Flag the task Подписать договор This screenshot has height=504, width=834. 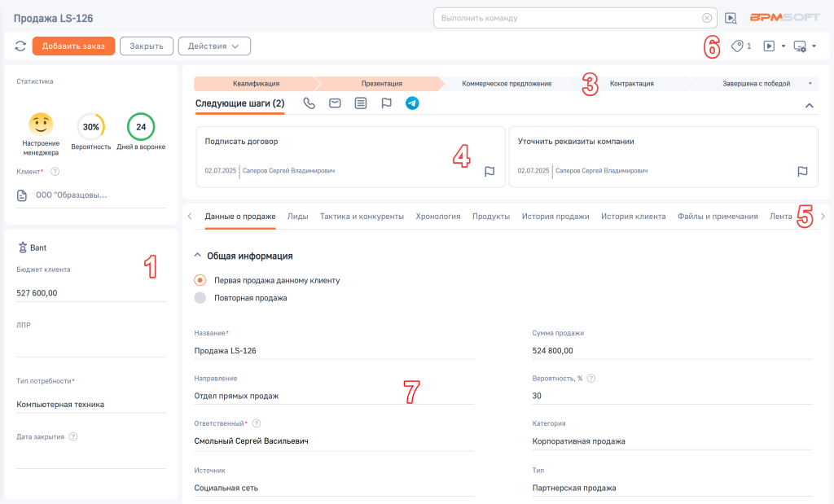(x=489, y=172)
